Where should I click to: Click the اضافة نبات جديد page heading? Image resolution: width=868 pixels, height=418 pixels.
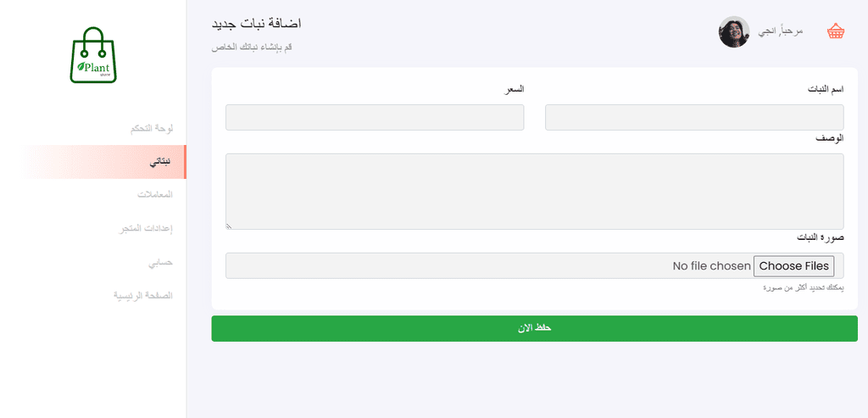tap(256, 24)
